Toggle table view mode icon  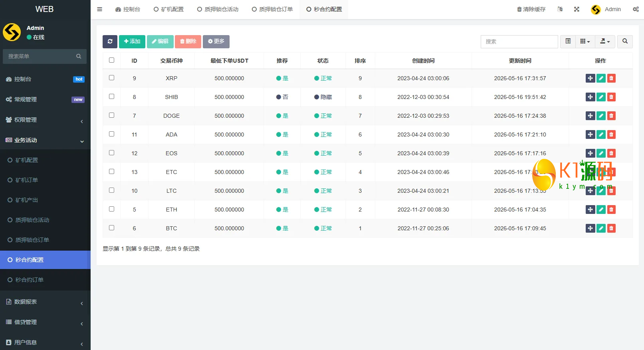pyautogui.click(x=568, y=42)
